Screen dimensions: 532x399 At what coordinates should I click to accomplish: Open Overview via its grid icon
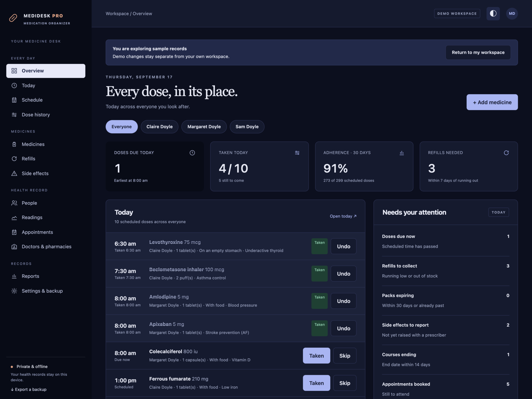point(14,71)
